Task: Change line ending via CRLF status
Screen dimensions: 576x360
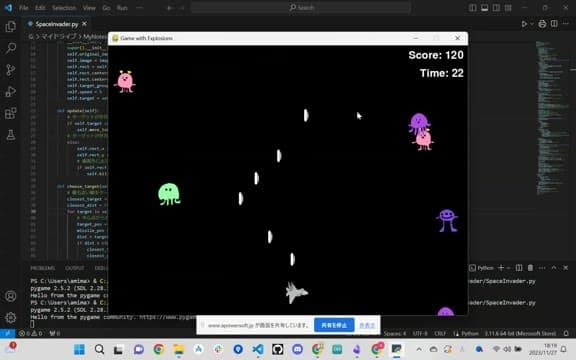Action: (x=440, y=334)
